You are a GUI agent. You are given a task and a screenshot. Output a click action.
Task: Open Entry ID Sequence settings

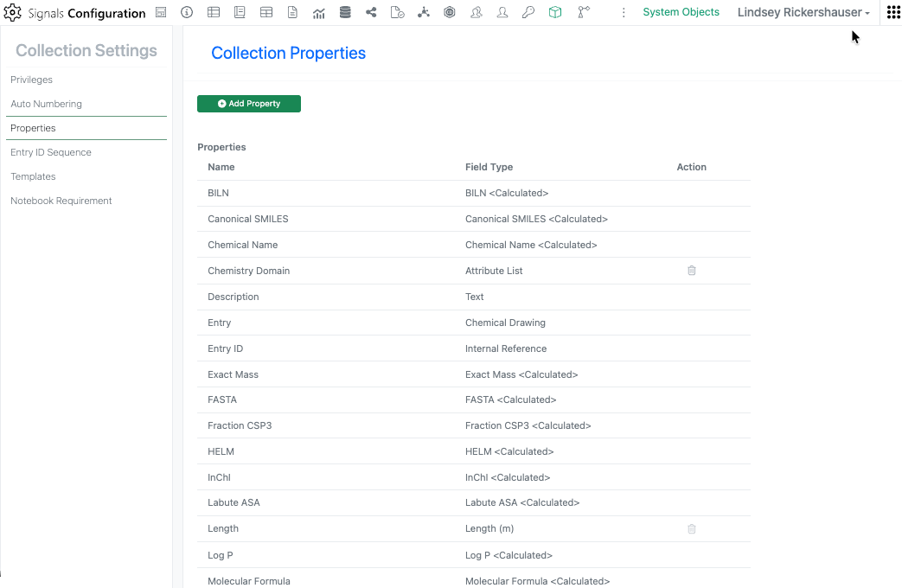[51, 152]
